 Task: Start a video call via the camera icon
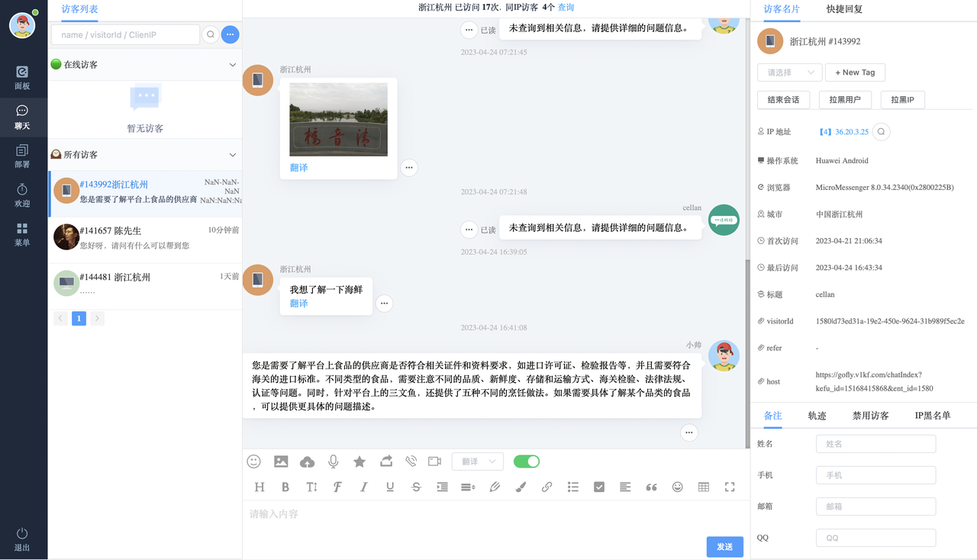(x=435, y=461)
